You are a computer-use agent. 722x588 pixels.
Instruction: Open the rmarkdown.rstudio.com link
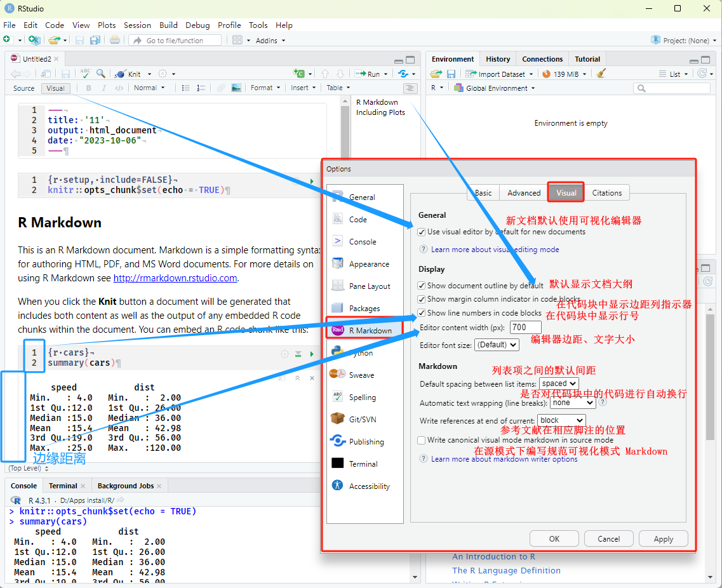(175, 278)
